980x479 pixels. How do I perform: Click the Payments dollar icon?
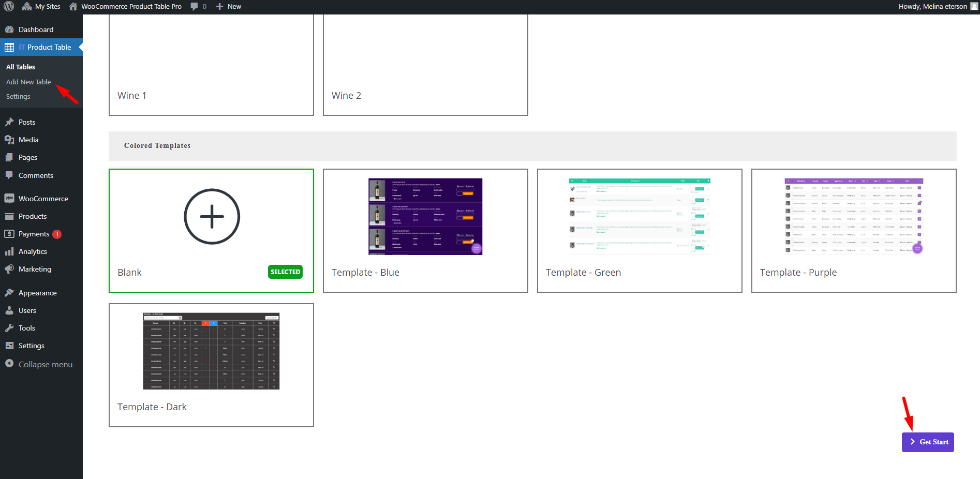point(9,234)
